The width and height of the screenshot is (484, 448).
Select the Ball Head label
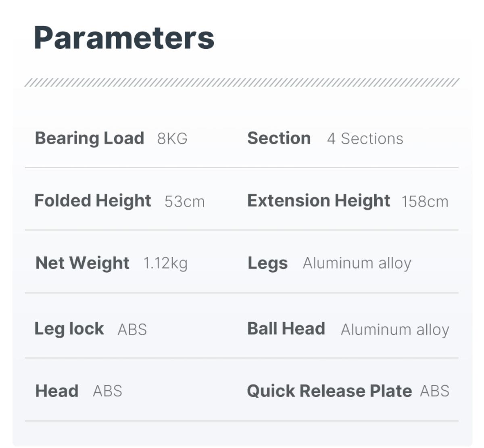(286, 329)
